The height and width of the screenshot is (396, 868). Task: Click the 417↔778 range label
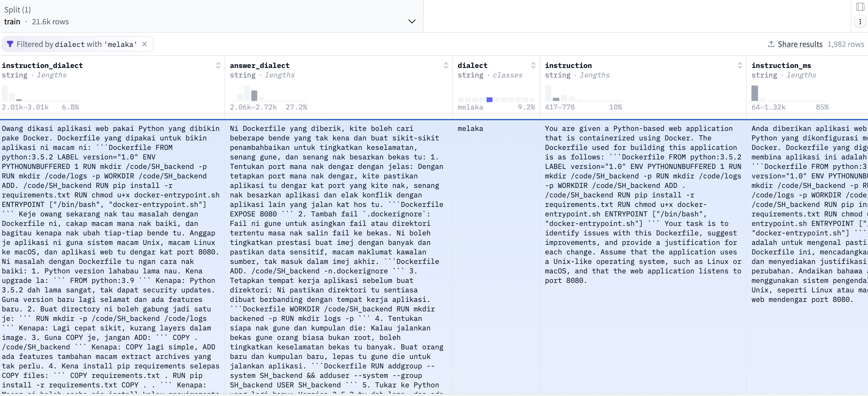[x=560, y=107]
